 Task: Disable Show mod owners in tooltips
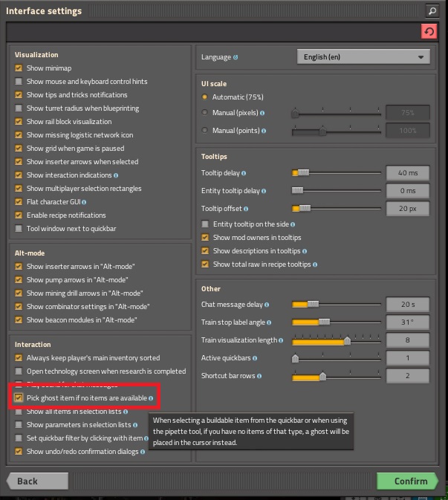pyautogui.click(x=206, y=238)
